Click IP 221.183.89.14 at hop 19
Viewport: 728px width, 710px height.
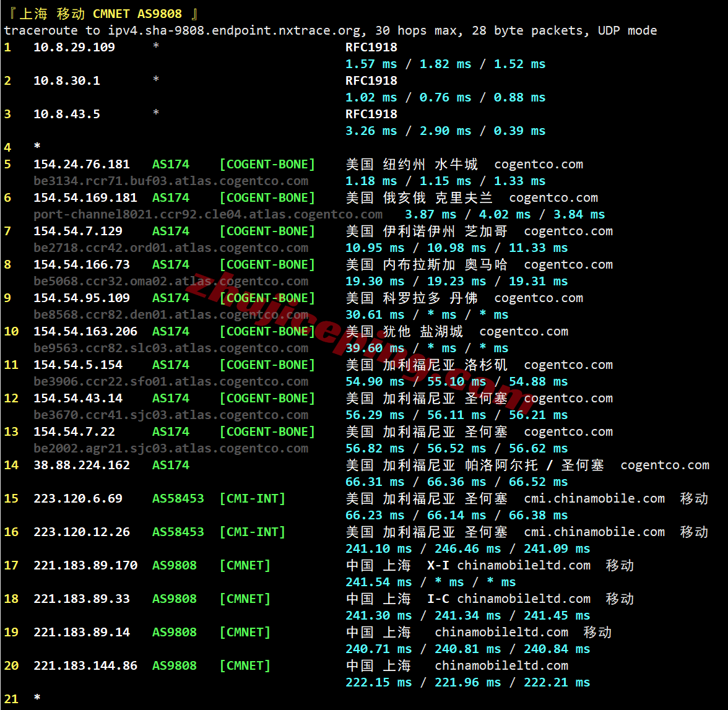(82, 633)
